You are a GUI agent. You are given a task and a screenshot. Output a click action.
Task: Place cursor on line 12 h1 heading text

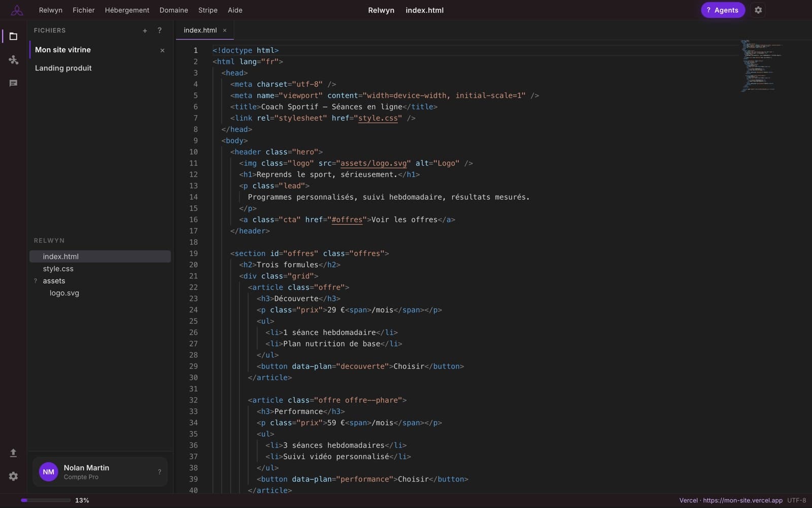[327, 175]
